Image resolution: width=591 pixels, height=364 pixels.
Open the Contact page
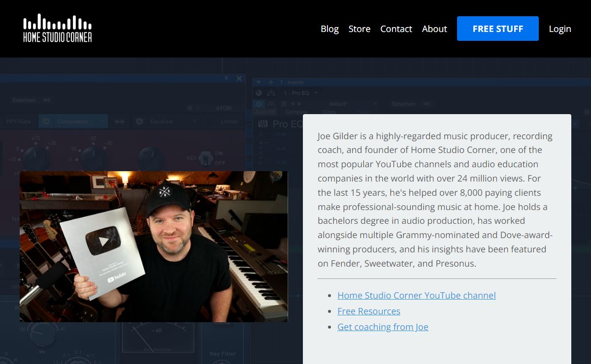[x=396, y=29]
